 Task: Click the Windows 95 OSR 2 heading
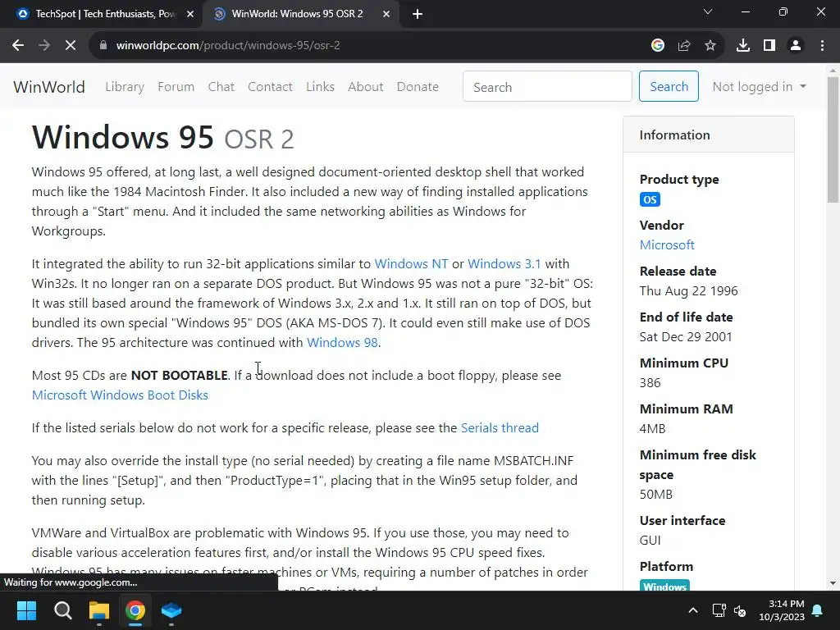[163, 137]
